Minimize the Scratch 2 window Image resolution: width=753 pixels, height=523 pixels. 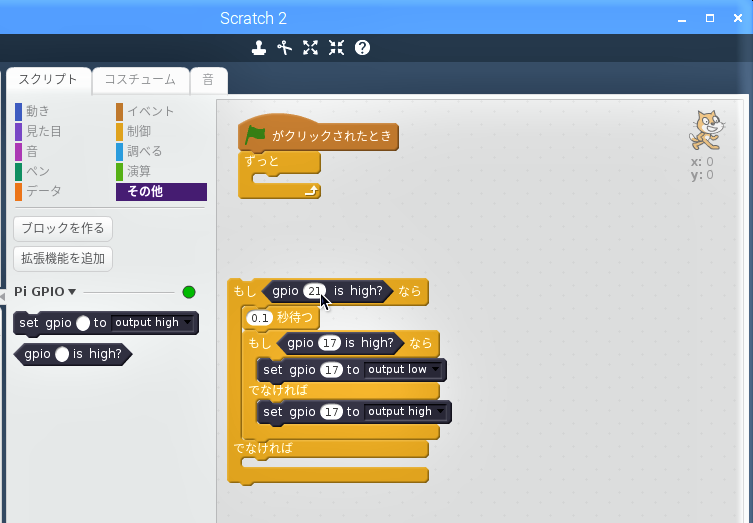tap(682, 19)
